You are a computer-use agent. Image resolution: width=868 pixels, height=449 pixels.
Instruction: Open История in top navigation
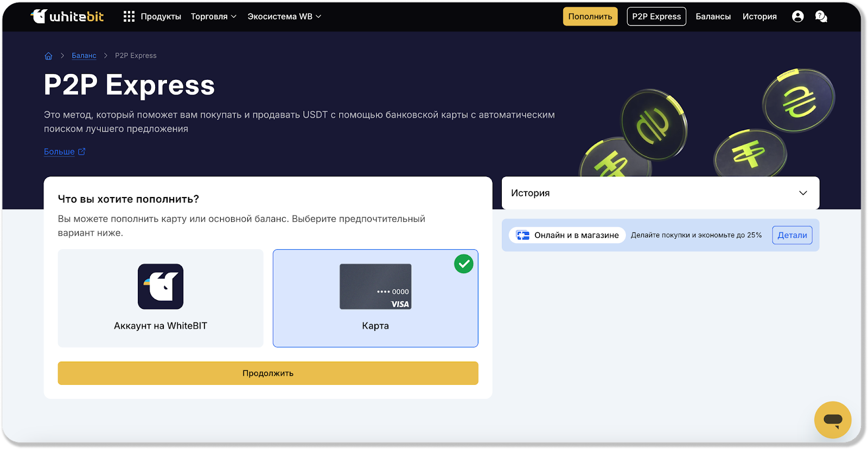click(759, 16)
